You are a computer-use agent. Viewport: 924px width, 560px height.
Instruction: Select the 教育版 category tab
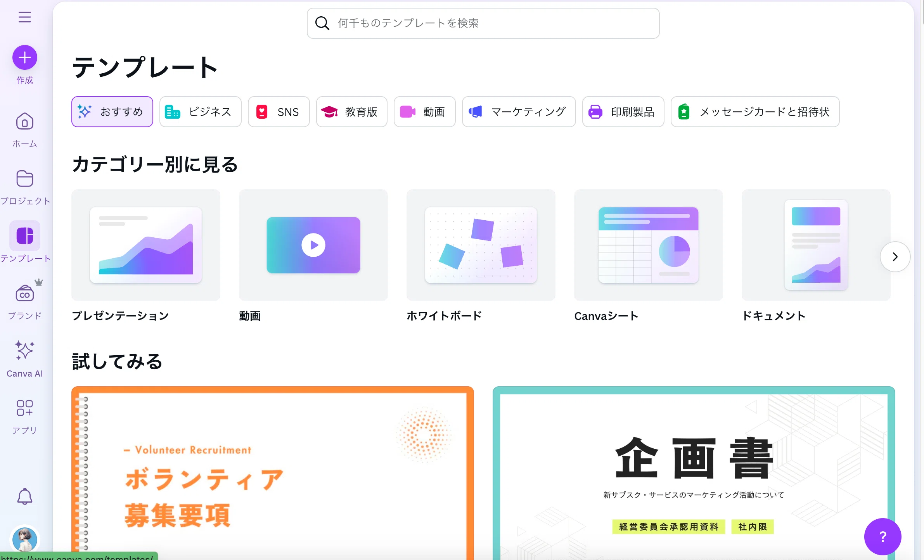[352, 112]
